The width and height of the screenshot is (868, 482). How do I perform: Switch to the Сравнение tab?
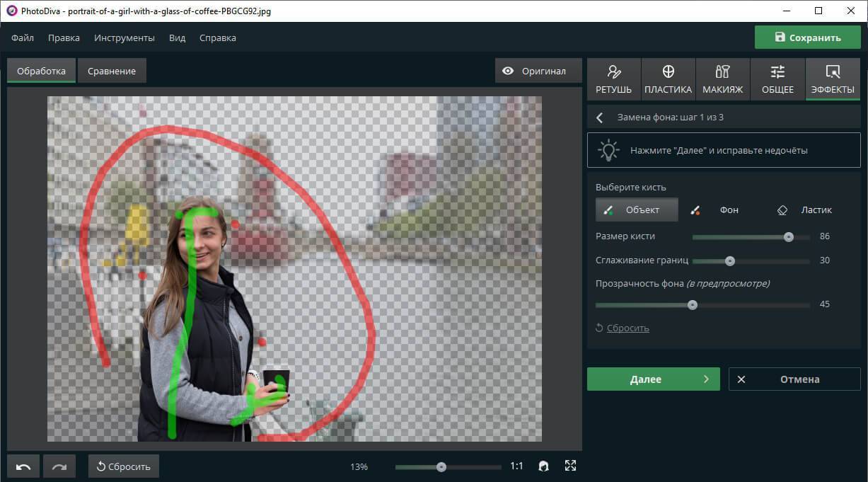coord(112,71)
